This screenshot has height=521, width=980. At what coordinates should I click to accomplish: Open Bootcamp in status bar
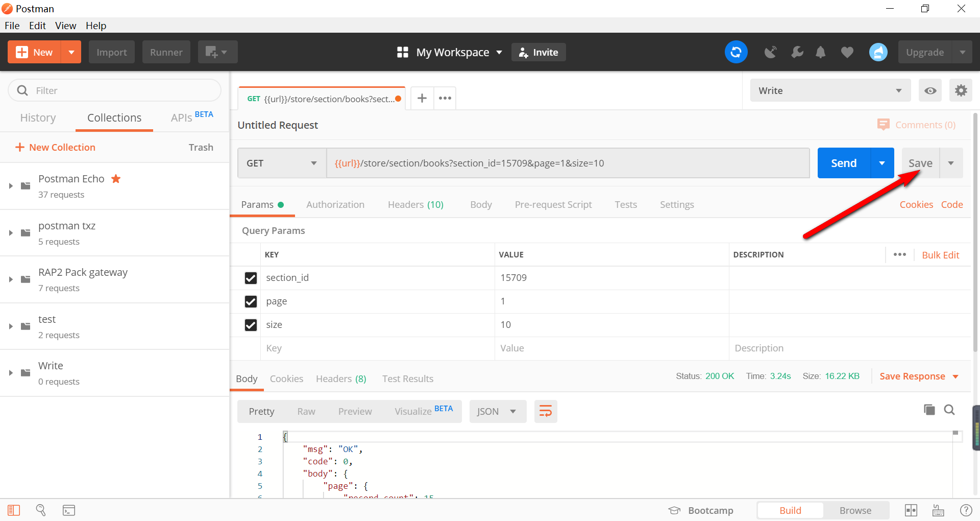pos(701,510)
